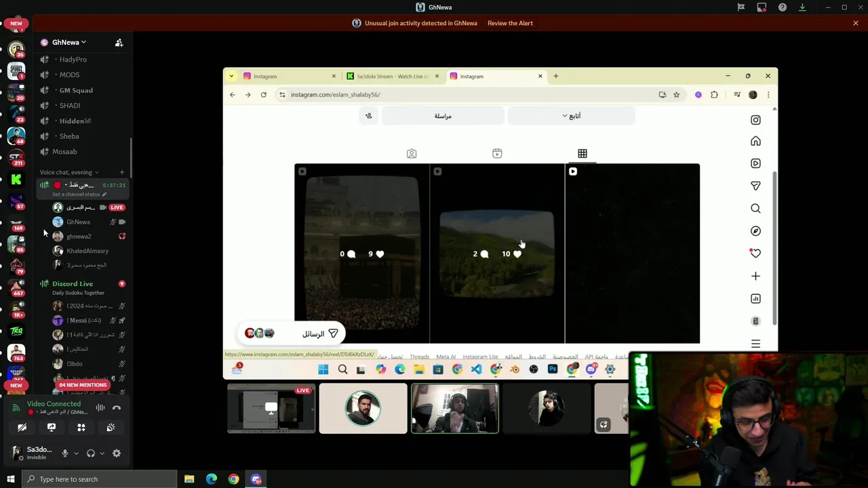868x488 pixels.
Task: Join the Mosaab voice channel
Action: point(81,152)
